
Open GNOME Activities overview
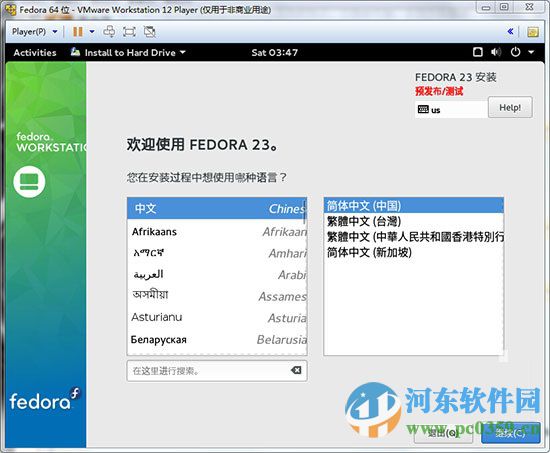click(x=35, y=53)
